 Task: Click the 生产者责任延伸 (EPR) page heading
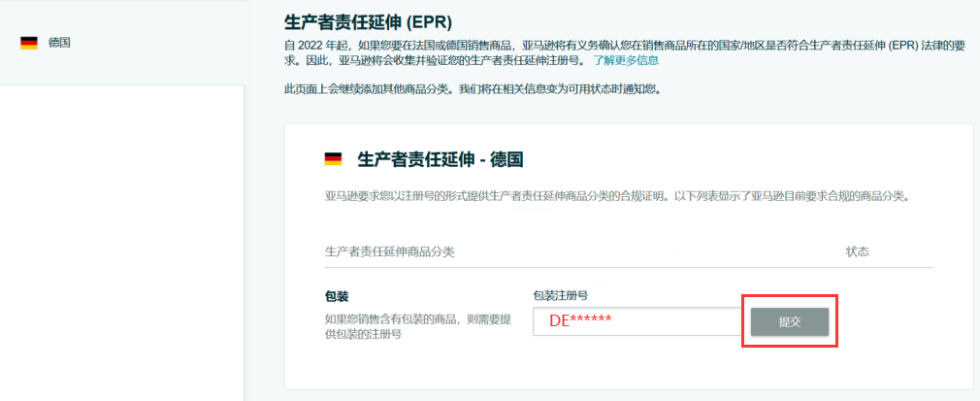point(368,23)
